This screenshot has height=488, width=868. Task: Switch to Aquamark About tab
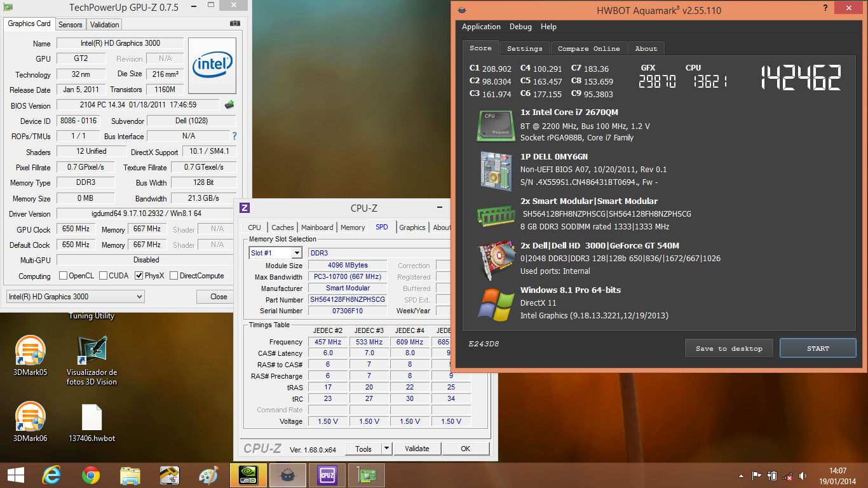pos(646,48)
